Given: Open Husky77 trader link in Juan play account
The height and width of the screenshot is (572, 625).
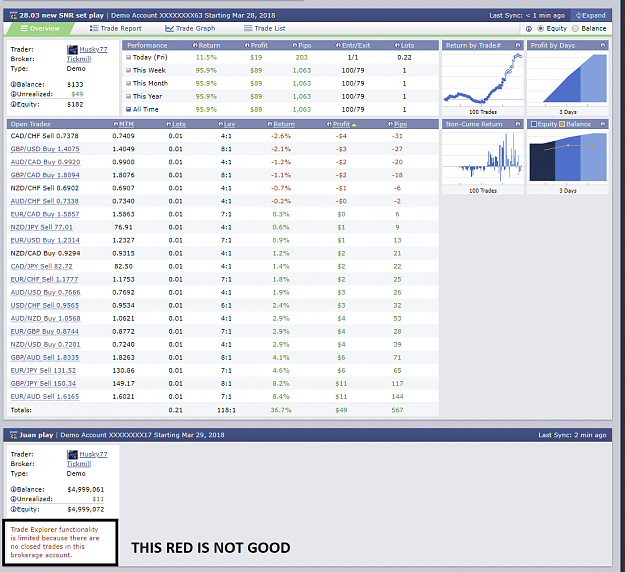Looking at the screenshot, I should tap(93, 454).
